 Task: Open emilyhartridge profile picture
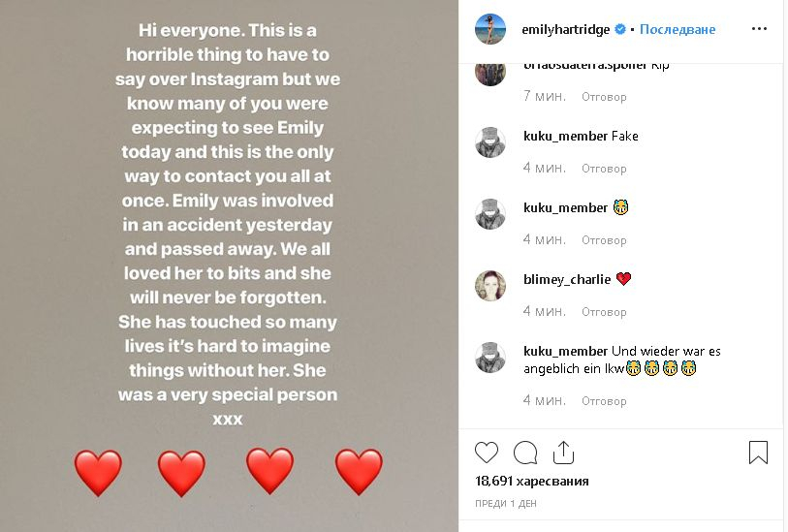pos(490,29)
